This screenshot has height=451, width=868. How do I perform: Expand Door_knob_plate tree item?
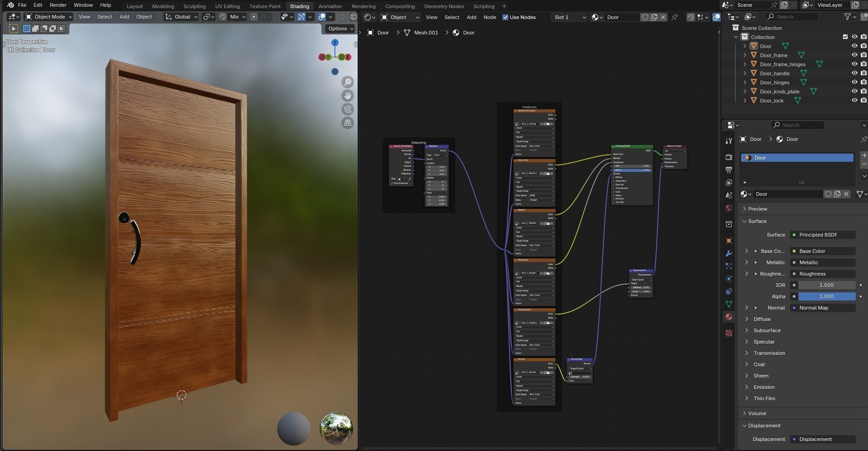coord(745,91)
